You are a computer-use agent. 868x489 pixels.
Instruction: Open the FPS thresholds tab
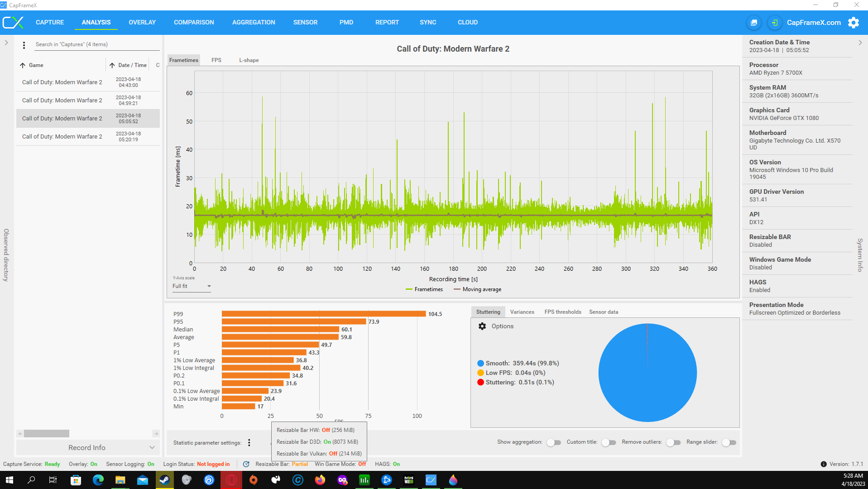[563, 312]
